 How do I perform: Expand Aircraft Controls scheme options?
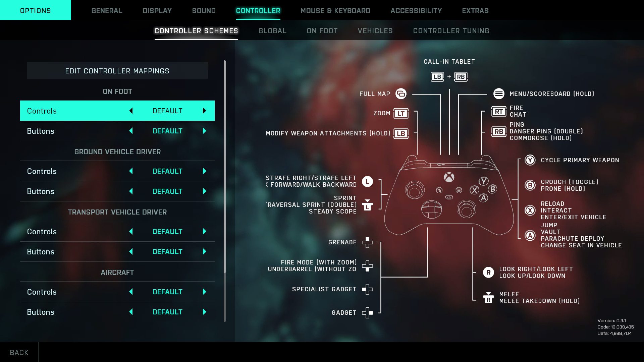204,292
